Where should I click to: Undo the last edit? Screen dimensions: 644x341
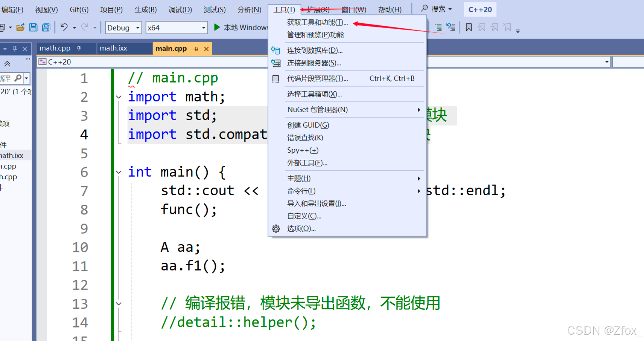pos(64,27)
